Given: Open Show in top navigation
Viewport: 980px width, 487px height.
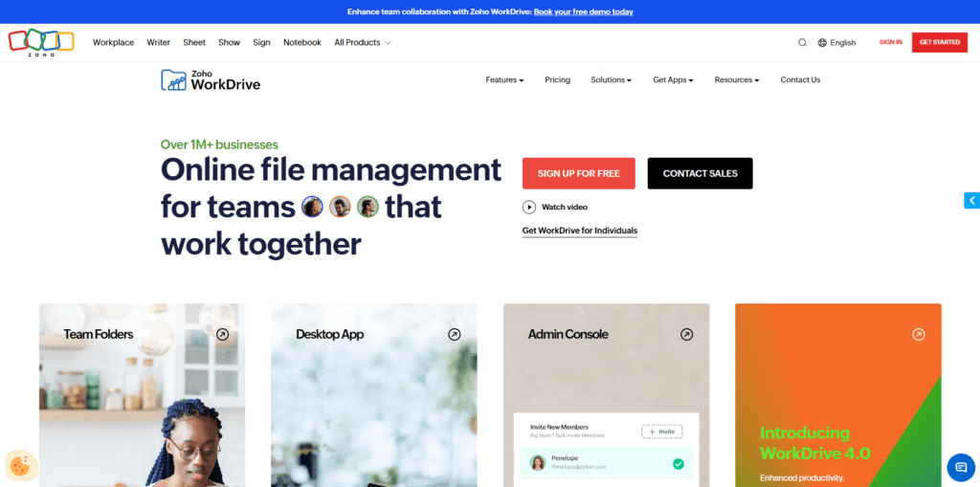Looking at the screenshot, I should (229, 42).
